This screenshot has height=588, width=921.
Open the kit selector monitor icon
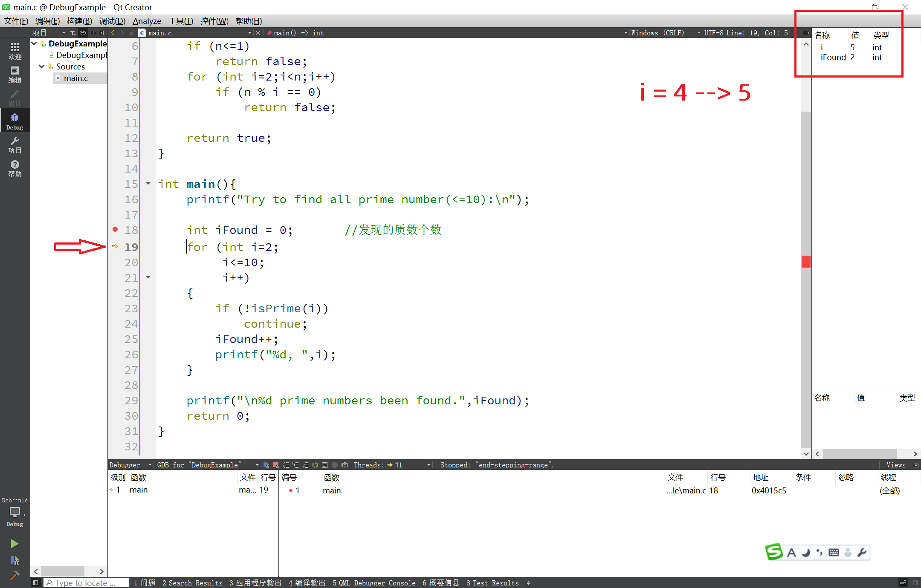pyautogui.click(x=14, y=513)
